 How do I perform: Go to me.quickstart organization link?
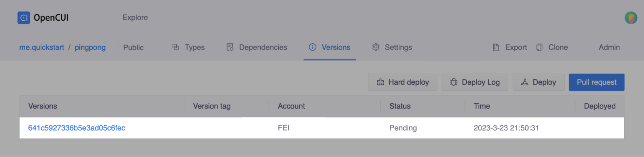click(42, 47)
